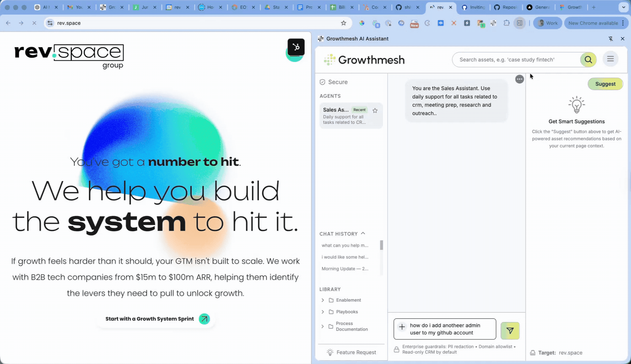Click the Growthmesh logo
The width and height of the screenshot is (631, 364).
click(364, 60)
